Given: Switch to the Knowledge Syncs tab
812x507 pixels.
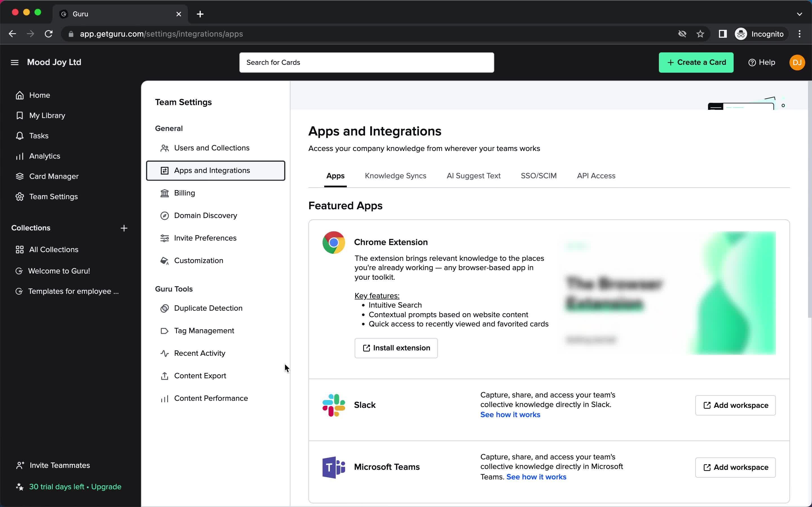Looking at the screenshot, I should tap(395, 176).
